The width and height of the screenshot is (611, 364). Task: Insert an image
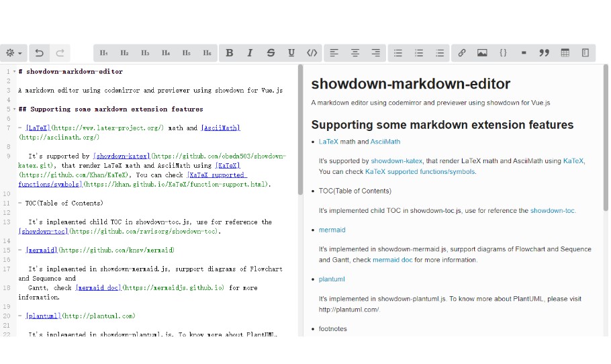[x=482, y=53]
